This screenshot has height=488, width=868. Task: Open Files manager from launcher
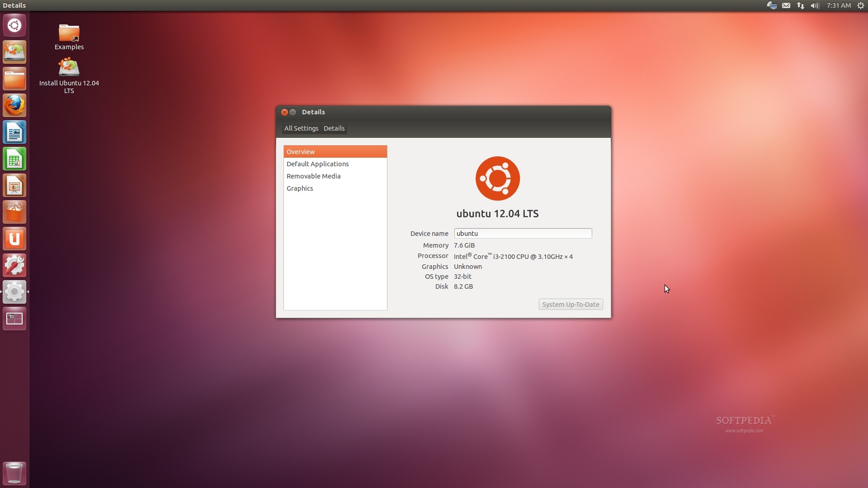click(14, 79)
